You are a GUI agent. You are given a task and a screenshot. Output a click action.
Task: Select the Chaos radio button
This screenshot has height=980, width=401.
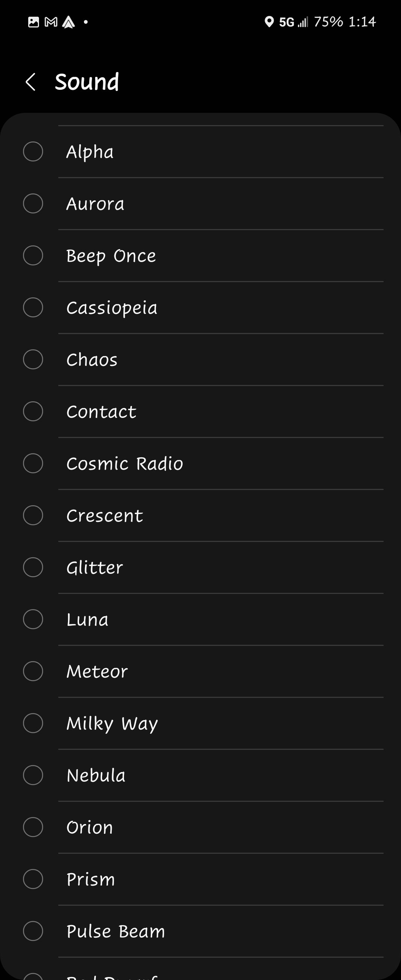point(33,359)
